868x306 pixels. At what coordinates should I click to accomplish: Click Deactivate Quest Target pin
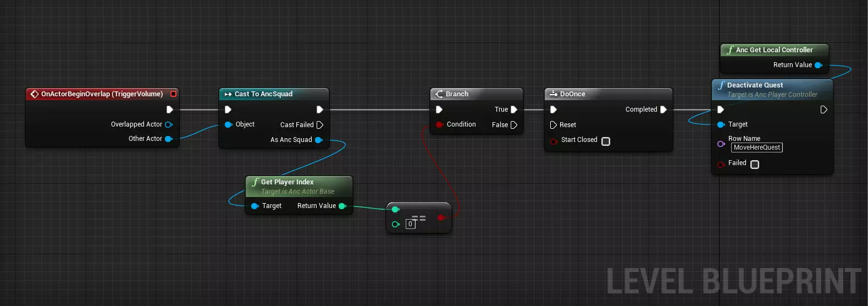[721, 124]
